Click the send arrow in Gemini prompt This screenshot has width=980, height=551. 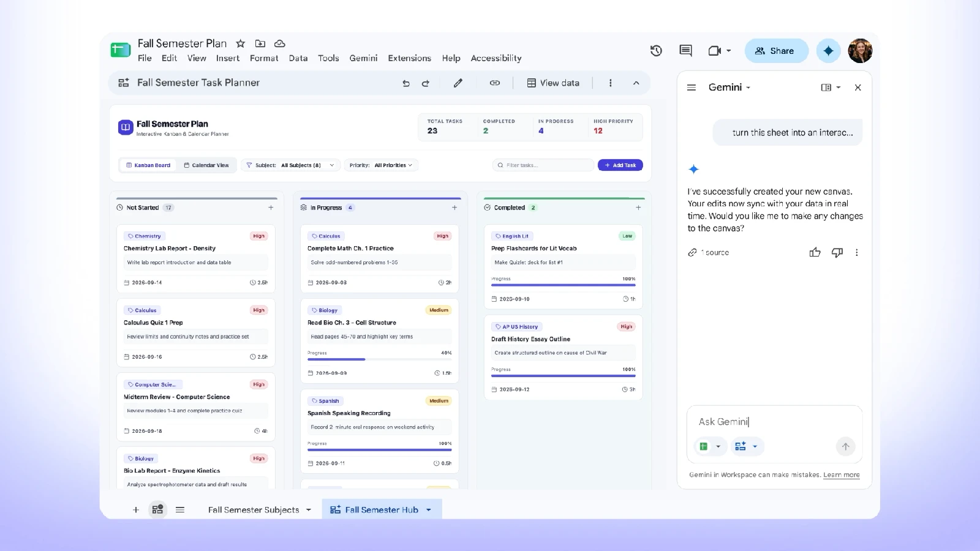click(x=845, y=446)
